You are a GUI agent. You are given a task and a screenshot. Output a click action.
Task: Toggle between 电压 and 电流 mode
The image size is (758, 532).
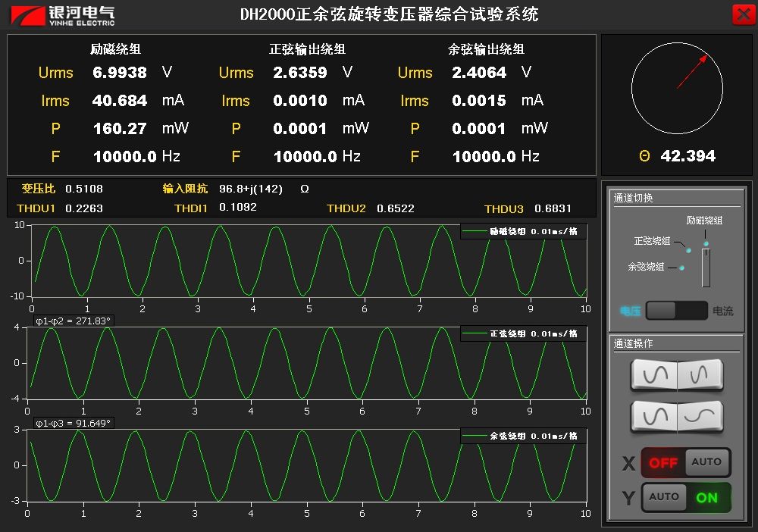(x=676, y=310)
